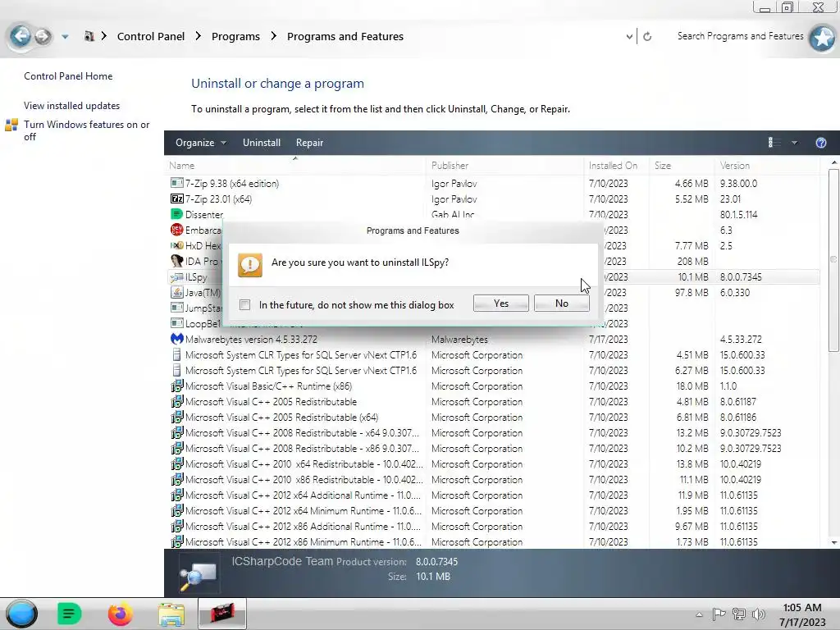The image size is (840, 630).
Task: Click Yes to uninstall ILSpy
Action: [501, 304]
